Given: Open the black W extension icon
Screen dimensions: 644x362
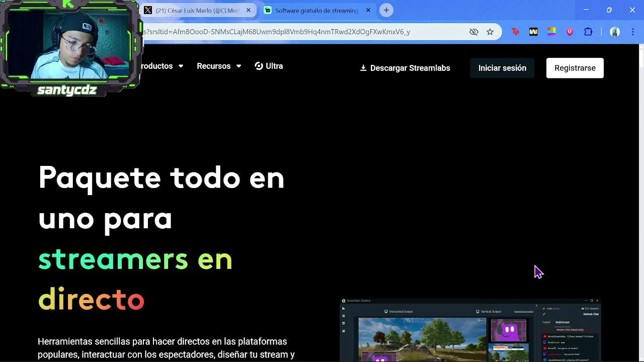Looking at the screenshot, I should pyautogui.click(x=533, y=32).
